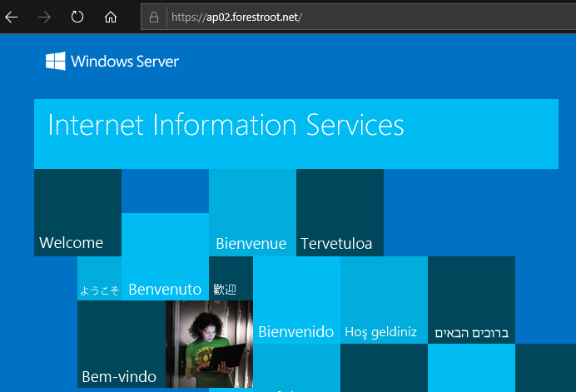
Task: Select the Bienvenido tile
Action: [297, 300]
